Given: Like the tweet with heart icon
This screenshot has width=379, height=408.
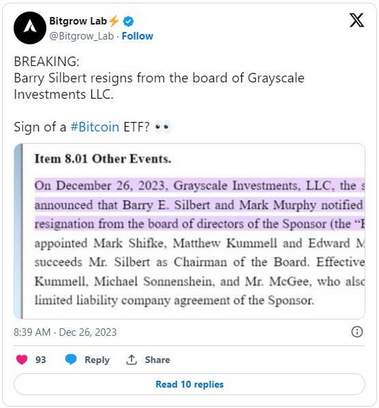Looking at the screenshot, I should [22, 360].
